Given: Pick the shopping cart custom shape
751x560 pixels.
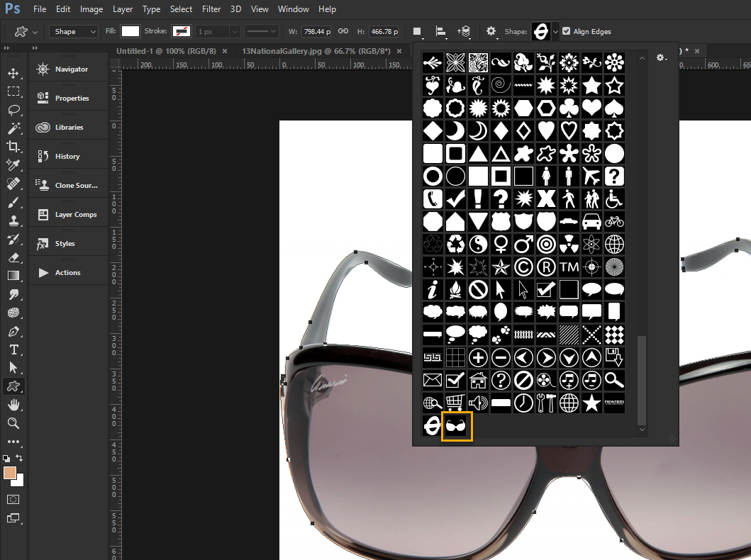Looking at the screenshot, I should coord(455,403).
